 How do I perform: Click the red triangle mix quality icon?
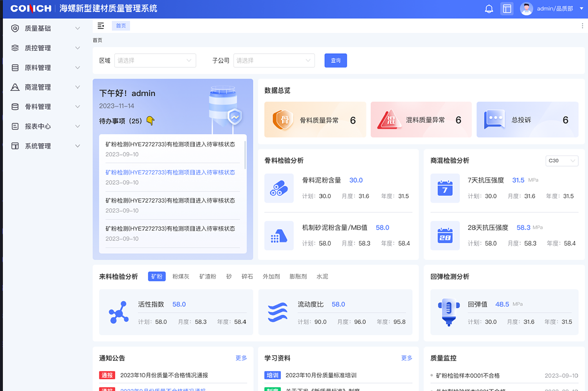coord(389,120)
